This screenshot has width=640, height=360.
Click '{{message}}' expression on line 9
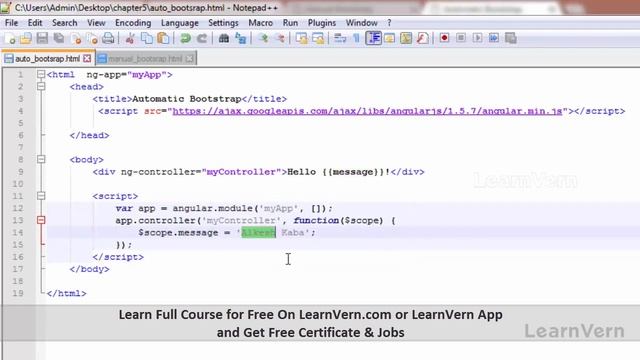click(353, 172)
